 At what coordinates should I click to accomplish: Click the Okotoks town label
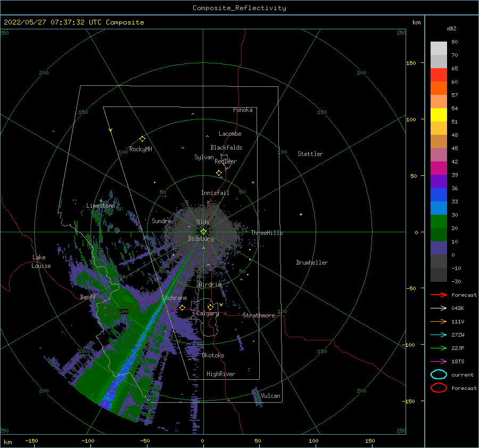coord(213,355)
